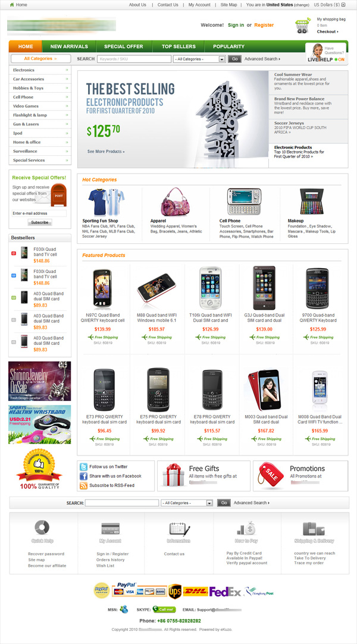Expand the All Categories sidebar menu

click(40, 59)
